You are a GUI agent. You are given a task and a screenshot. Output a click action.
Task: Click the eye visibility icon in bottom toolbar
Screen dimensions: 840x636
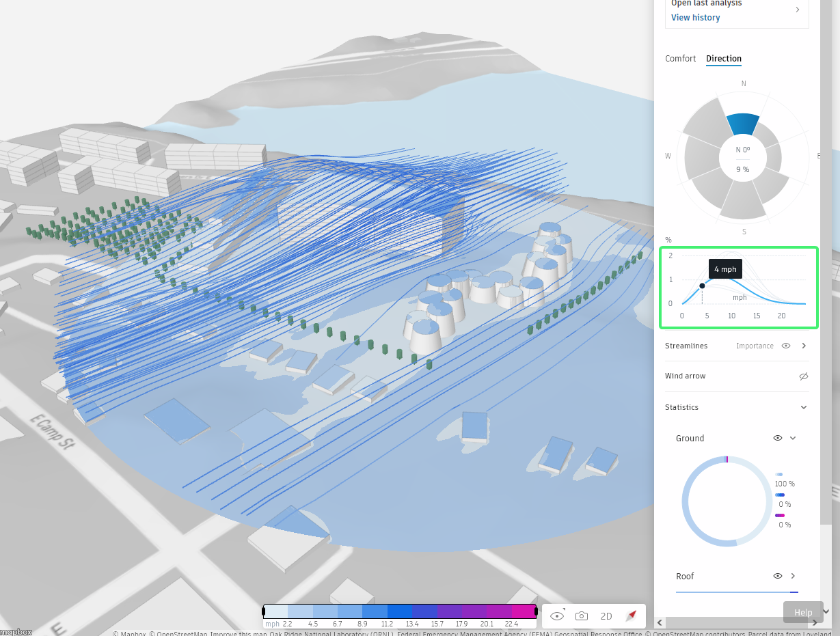click(556, 616)
